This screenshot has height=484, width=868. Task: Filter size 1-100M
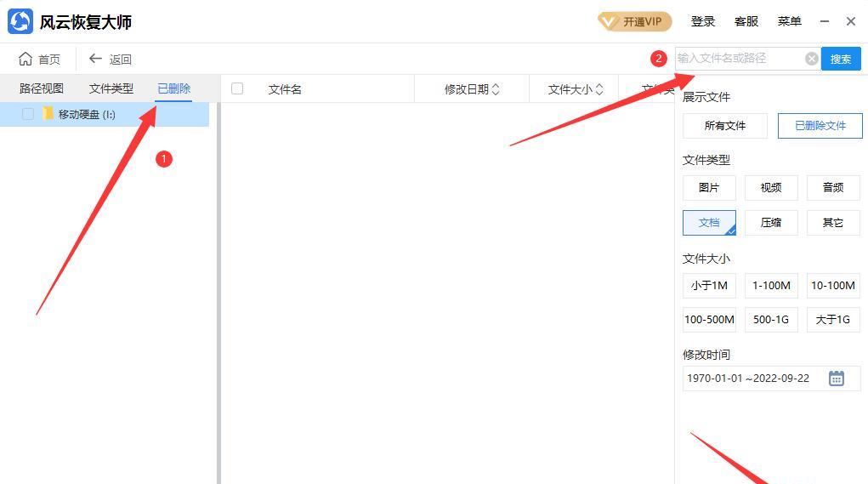tap(771, 286)
